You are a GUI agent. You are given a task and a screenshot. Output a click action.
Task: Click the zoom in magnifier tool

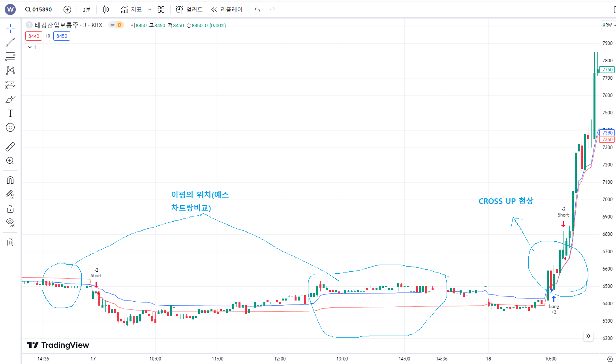[10, 161]
